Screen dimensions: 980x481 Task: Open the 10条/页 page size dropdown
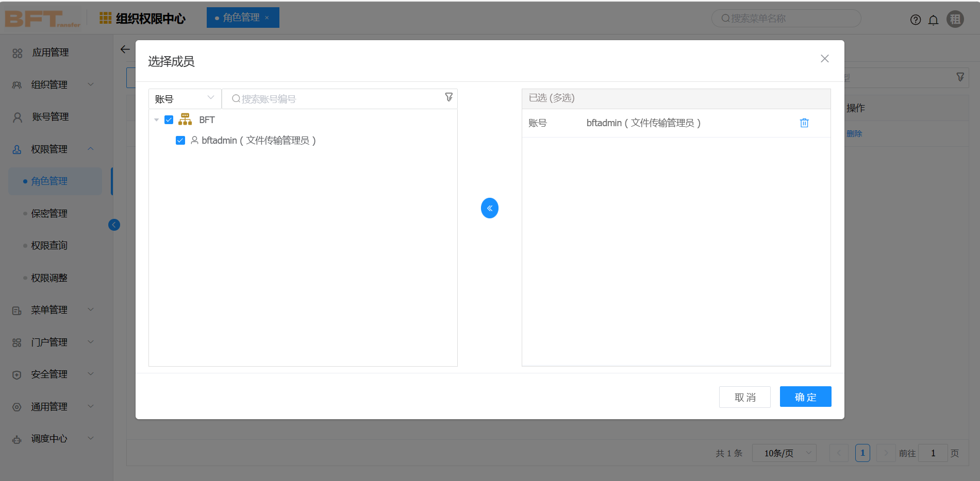tap(784, 453)
